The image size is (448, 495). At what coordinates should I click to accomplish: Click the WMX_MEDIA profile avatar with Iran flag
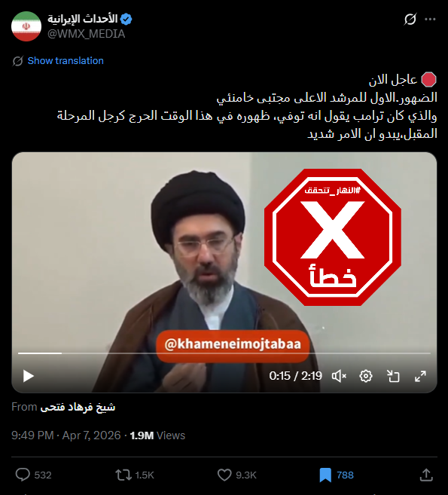click(26, 26)
